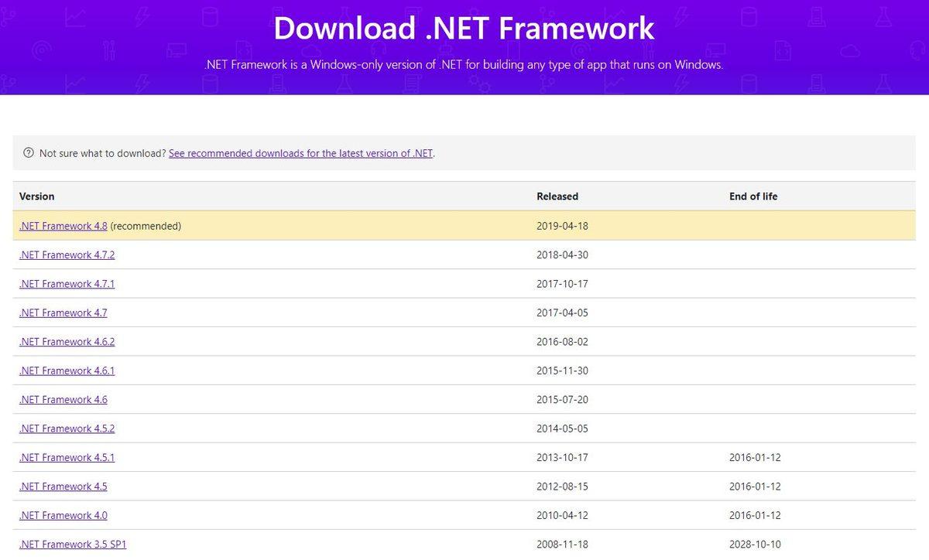This screenshot has height=560, width=929.
Task: Select .NET Framework 4.5.1 version
Action: [x=67, y=457]
